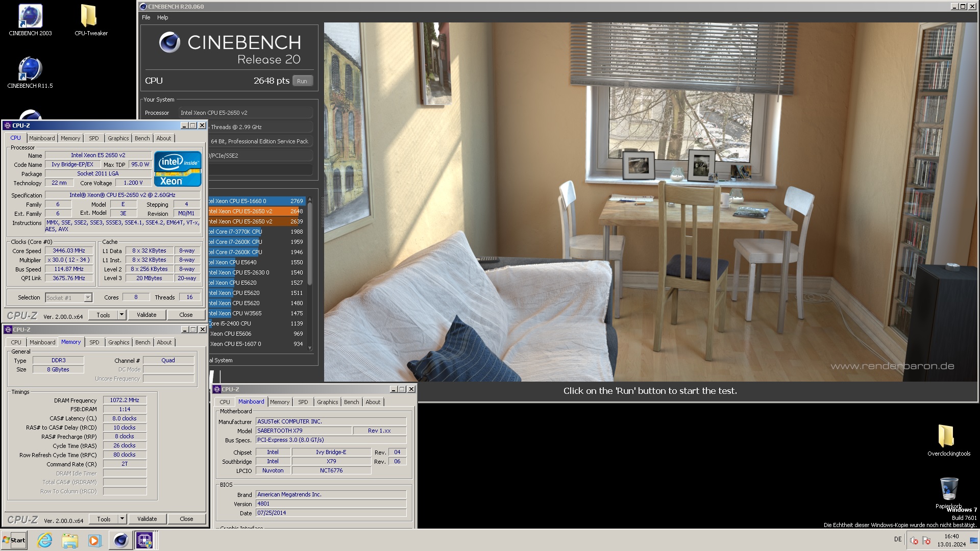Click the Intel Xeon logo in CPU-Z
Viewport: 980px width, 551px height.
[178, 168]
